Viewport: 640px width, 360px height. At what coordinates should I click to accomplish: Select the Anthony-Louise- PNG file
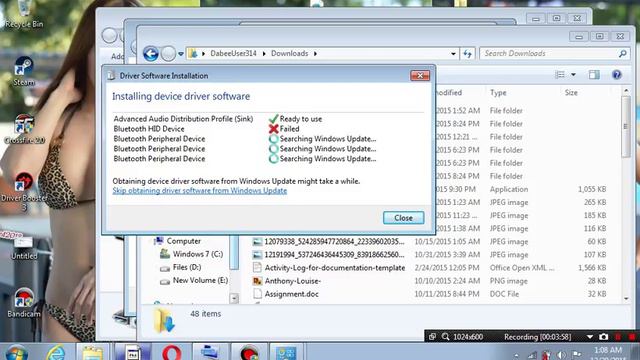(292, 281)
